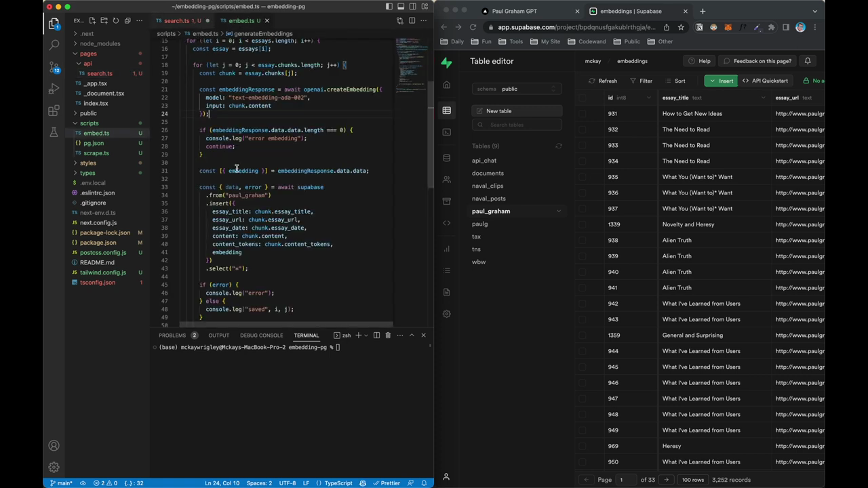Open the Extensions view in VS Code
Screen dimensions: 868x488
coord(54,110)
